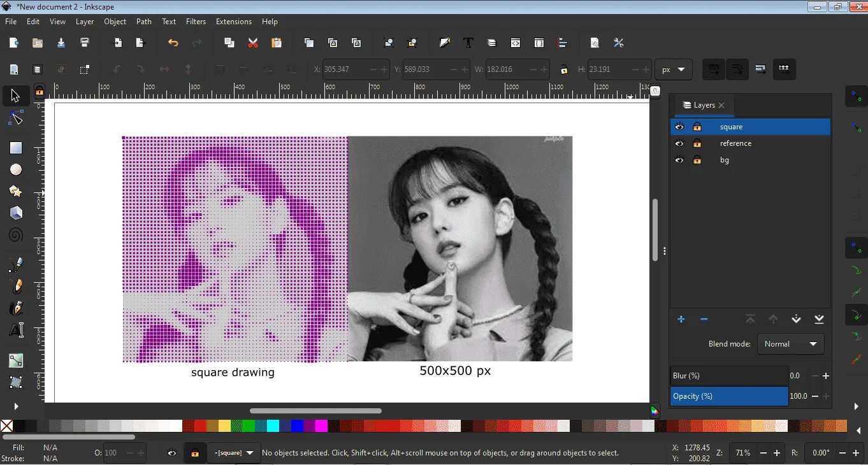Select the 3D box tool
Image resolution: width=868 pixels, height=465 pixels.
[x=16, y=213]
